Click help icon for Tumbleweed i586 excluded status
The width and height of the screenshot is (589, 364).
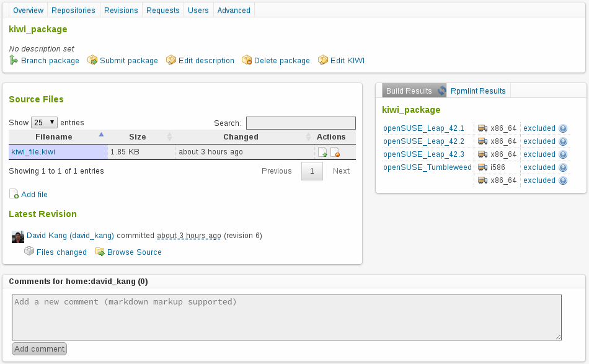tap(563, 167)
